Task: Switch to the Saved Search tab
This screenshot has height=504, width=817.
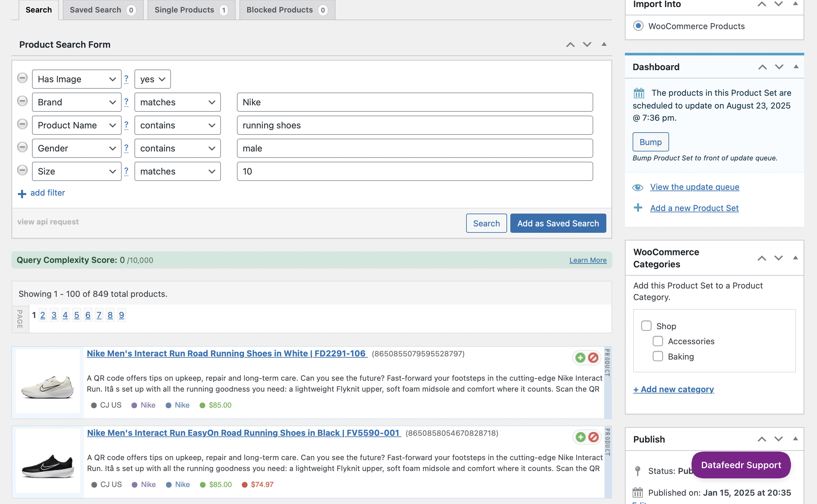Action: [x=103, y=10]
